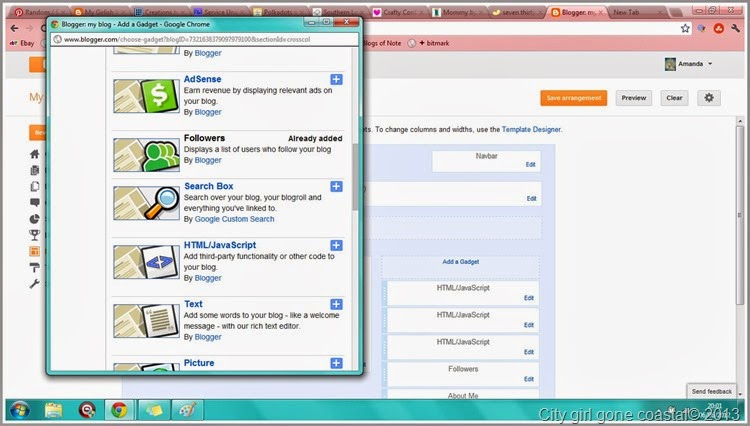Viewport: 750px width, 426px height.
Task: Open the Settings wrench icon in Blogger sidebar
Action: point(34,284)
